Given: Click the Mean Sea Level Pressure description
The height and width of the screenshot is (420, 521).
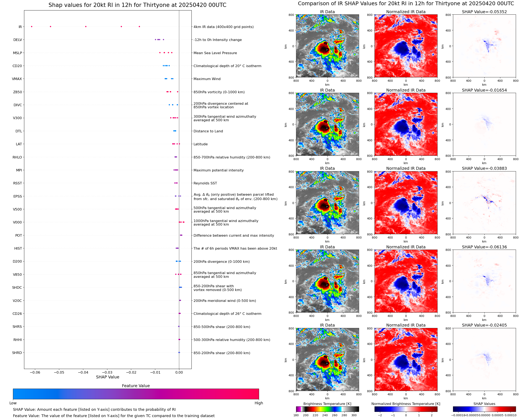Looking at the screenshot, I should point(215,53).
